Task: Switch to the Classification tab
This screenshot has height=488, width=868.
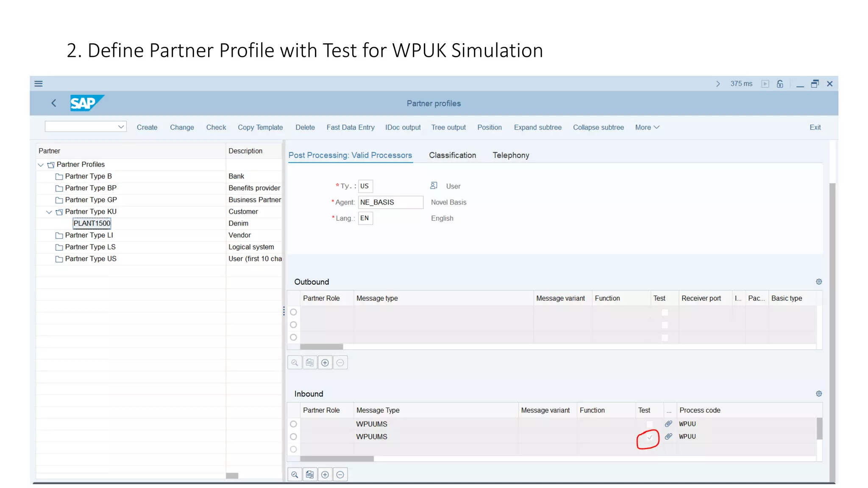Action: [452, 155]
